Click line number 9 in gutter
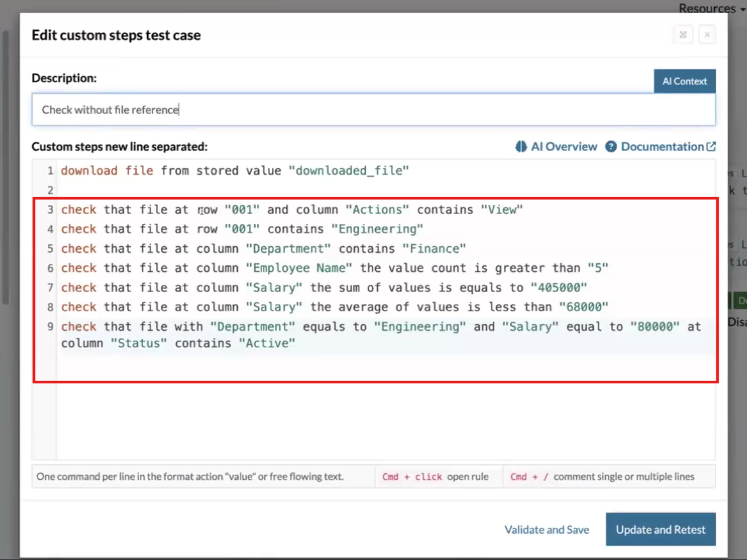 tap(50, 327)
